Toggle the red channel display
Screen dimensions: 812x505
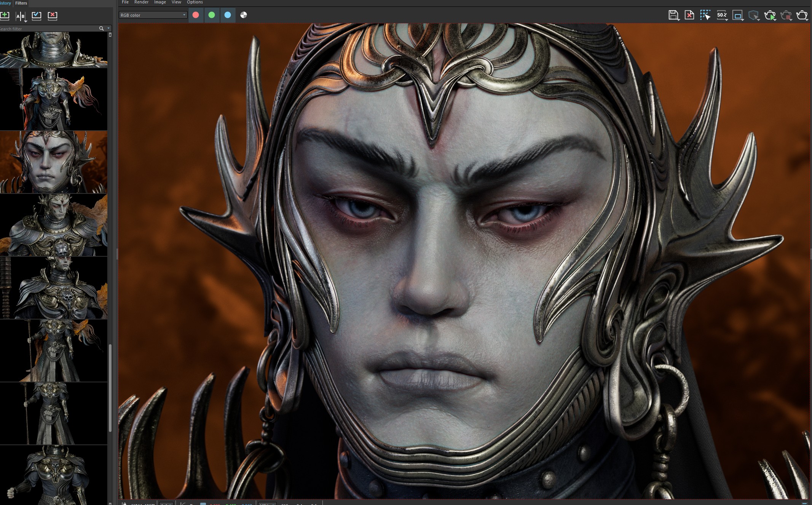tap(196, 15)
